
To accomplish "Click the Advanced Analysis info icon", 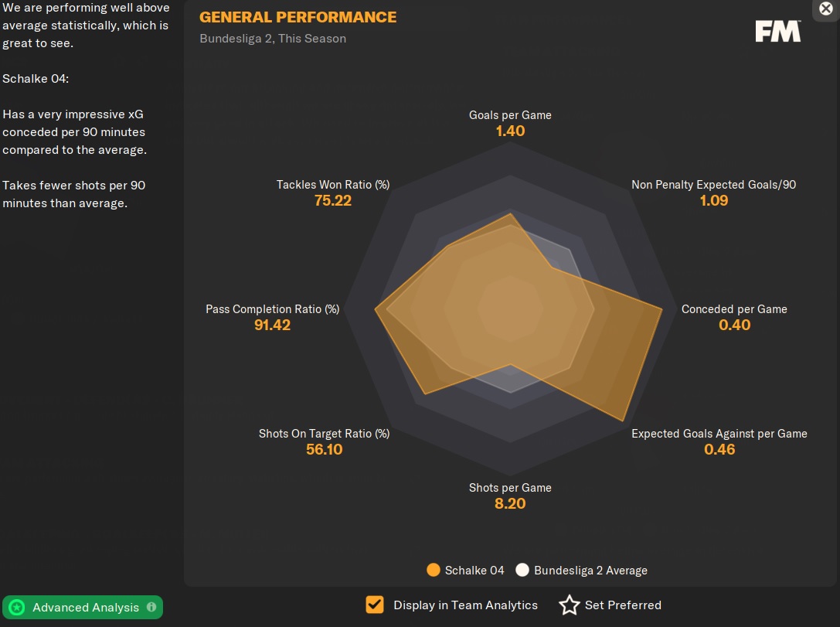I will (151, 607).
